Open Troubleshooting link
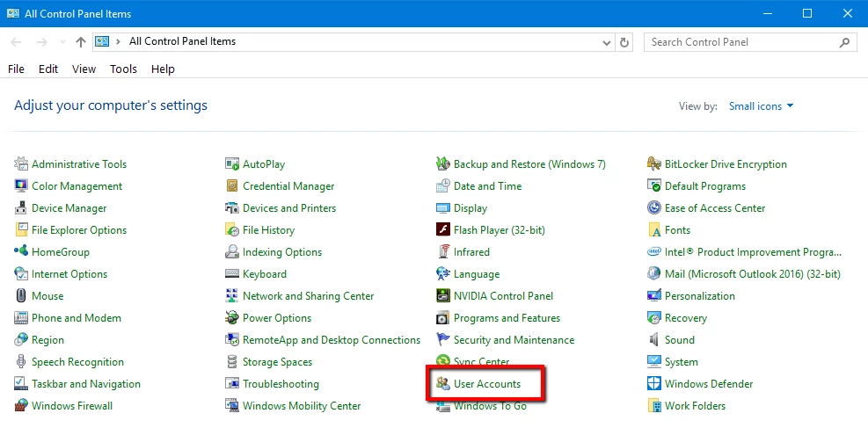 (281, 384)
